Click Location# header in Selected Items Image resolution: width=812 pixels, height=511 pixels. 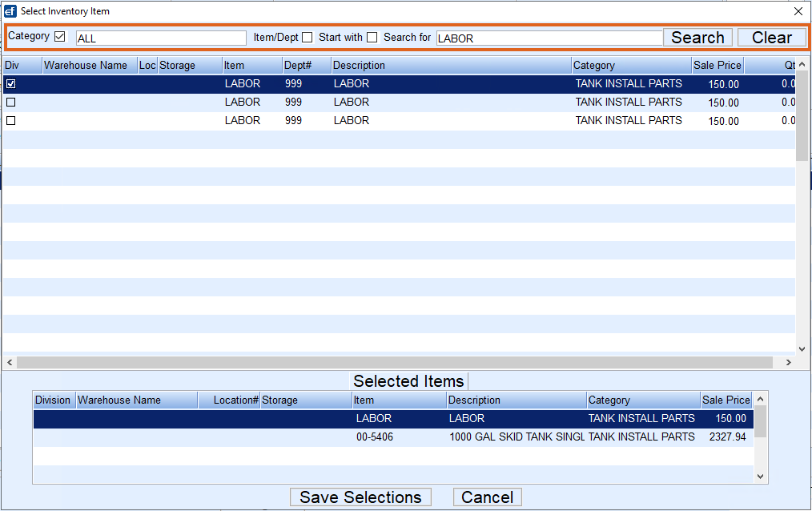coord(229,400)
